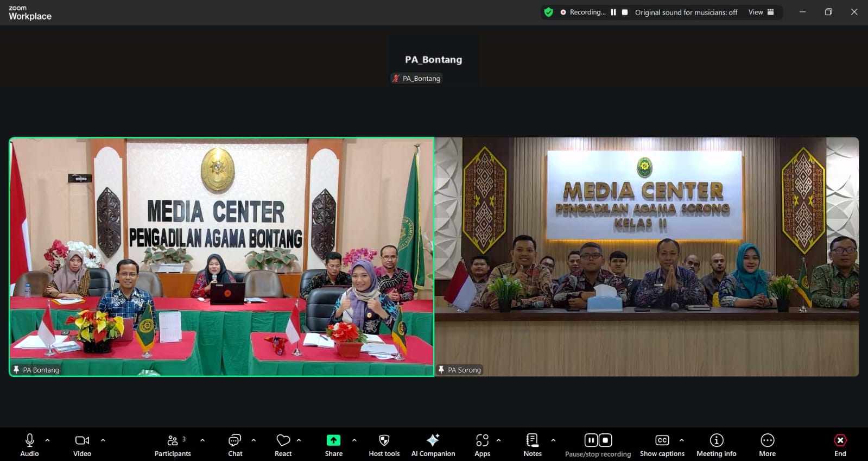Minimize the Zoom window
868x461 pixels.
click(x=802, y=12)
